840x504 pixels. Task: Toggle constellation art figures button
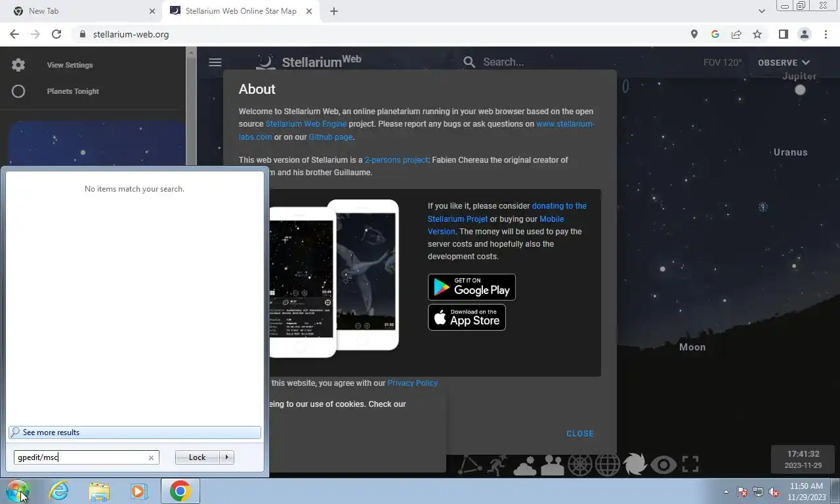click(497, 465)
